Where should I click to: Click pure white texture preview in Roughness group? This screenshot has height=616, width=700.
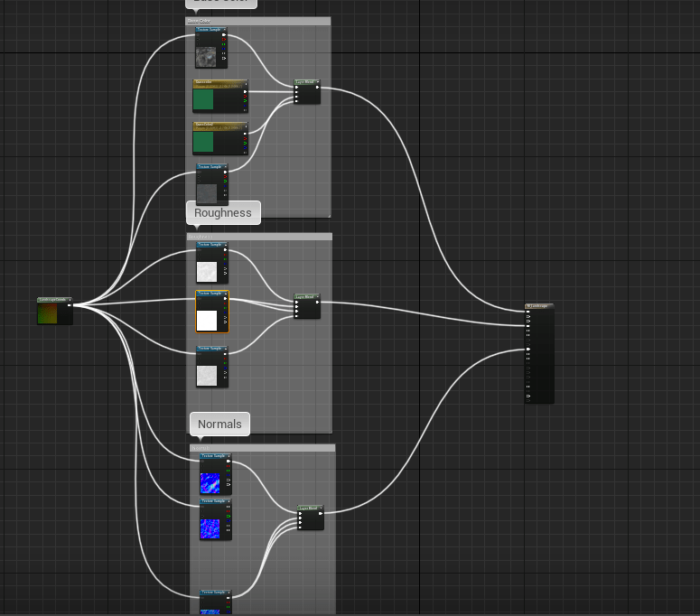[207, 320]
